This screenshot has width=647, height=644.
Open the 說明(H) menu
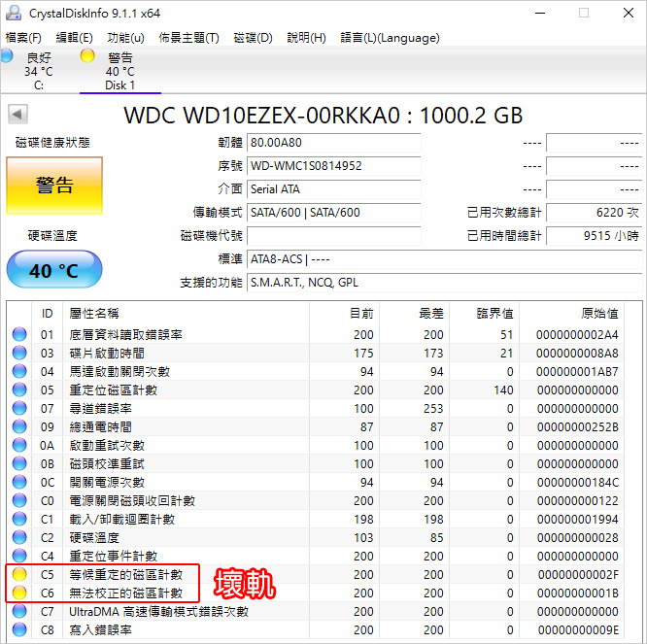(307, 38)
